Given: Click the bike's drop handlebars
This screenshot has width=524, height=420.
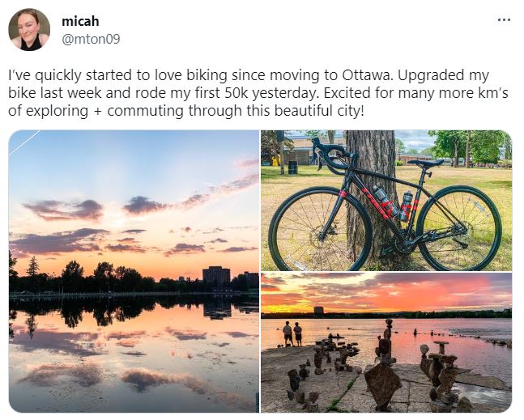Looking at the screenshot, I should [x=330, y=154].
